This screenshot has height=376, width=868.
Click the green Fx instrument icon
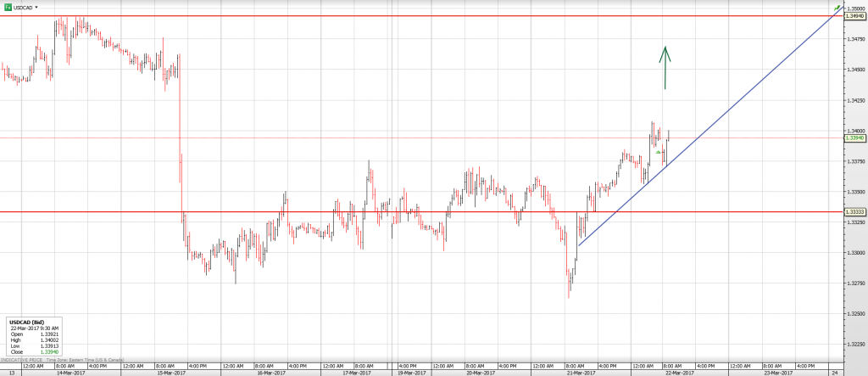pyautogui.click(x=7, y=7)
